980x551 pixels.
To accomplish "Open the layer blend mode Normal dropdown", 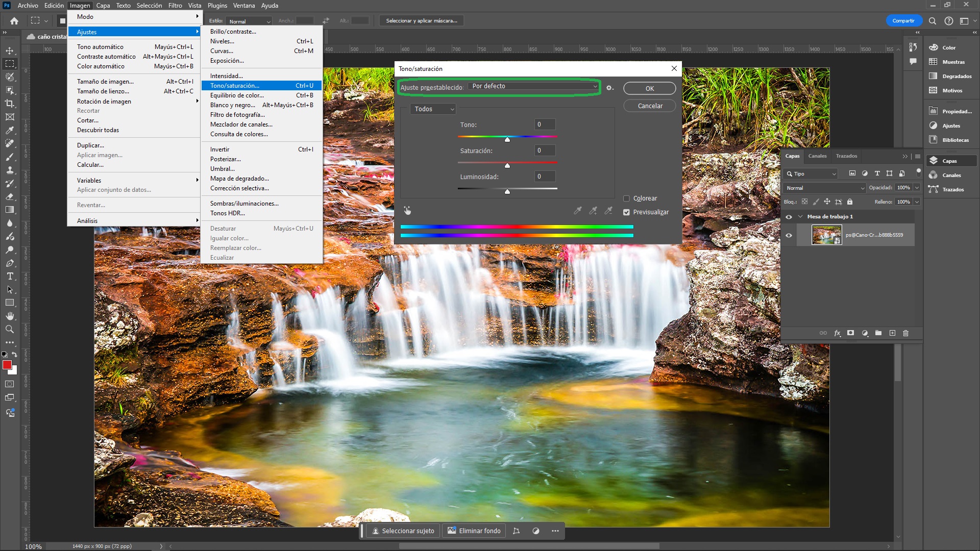I will [x=825, y=188].
